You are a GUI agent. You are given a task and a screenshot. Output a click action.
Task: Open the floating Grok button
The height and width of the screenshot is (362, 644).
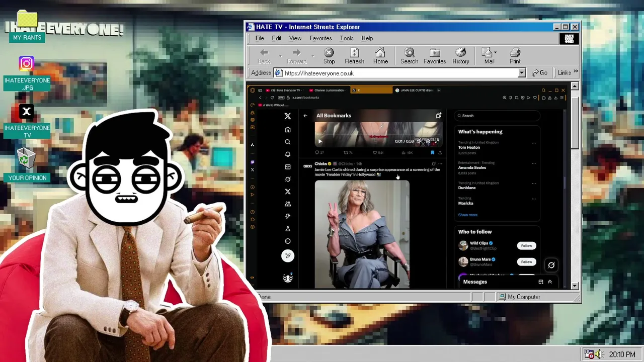pos(551,265)
